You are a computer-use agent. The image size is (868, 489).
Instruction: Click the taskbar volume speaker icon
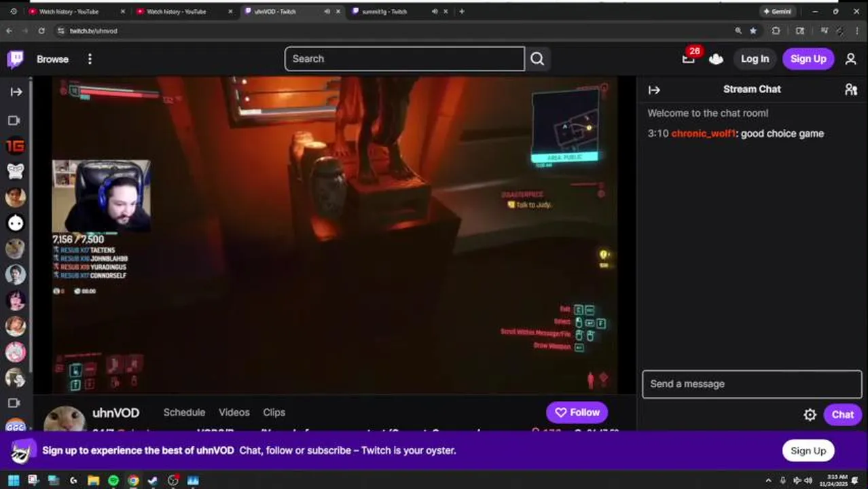pos(808,481)
